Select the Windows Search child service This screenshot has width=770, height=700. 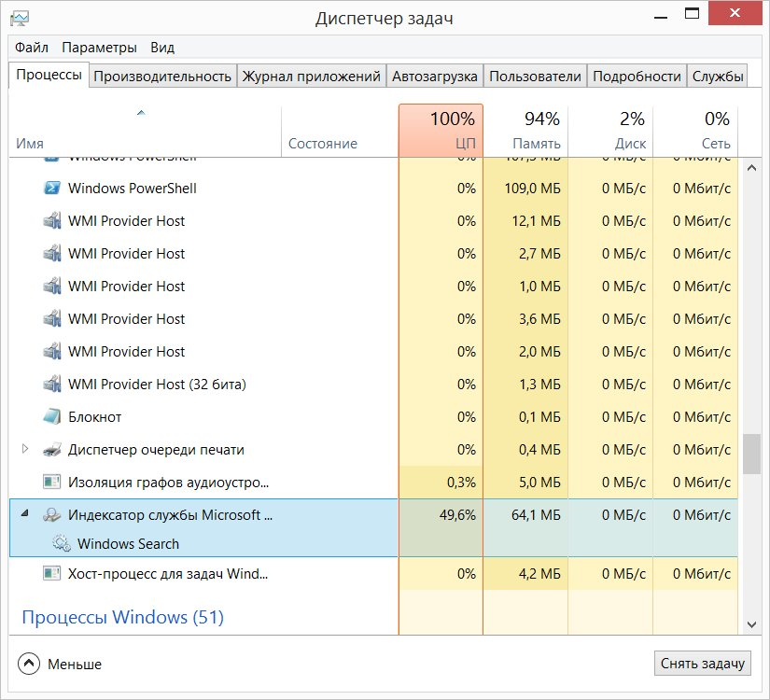click(x=128, y=544)
